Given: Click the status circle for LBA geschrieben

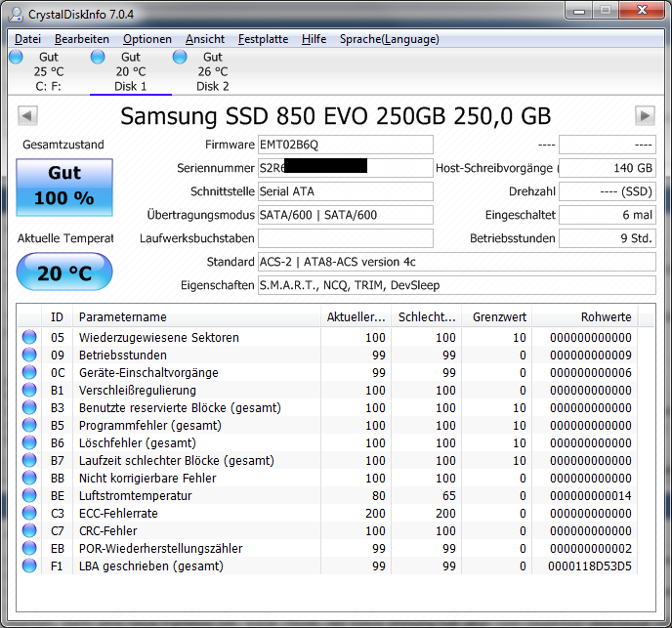Looking at the screenshot, I should coord(29,565).
